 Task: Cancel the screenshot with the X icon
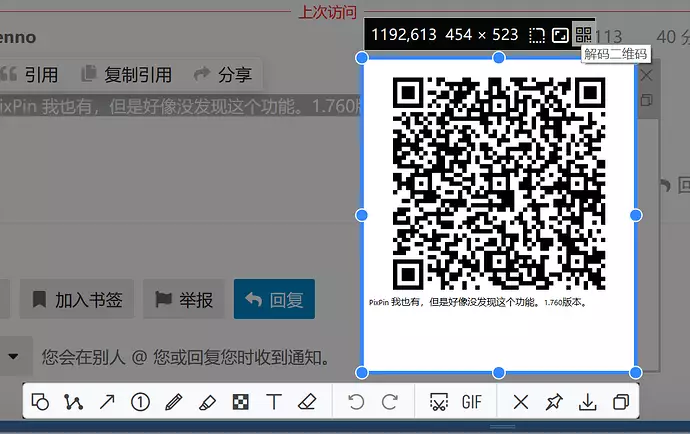521,401
